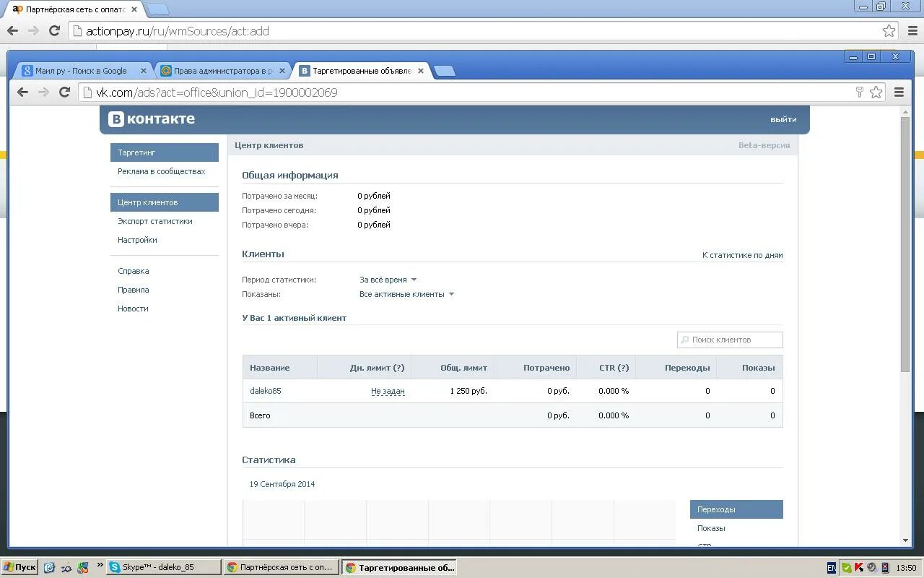
Task: Open new tab in actionpay window
Action: point(158,9)
